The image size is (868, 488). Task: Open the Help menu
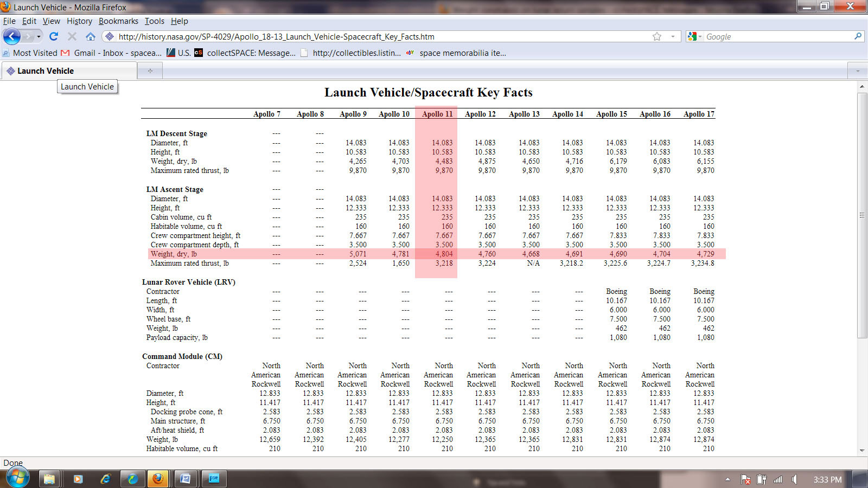[x=180, y=21]
